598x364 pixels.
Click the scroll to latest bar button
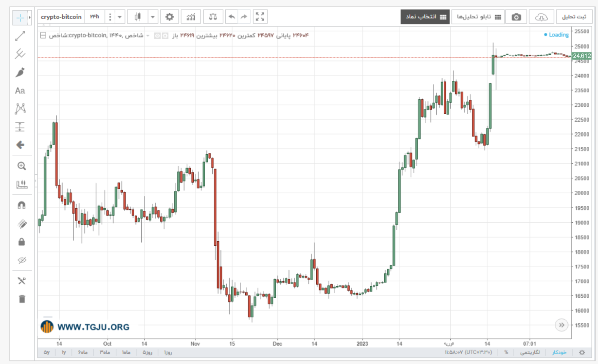click(x=562, y=325)
